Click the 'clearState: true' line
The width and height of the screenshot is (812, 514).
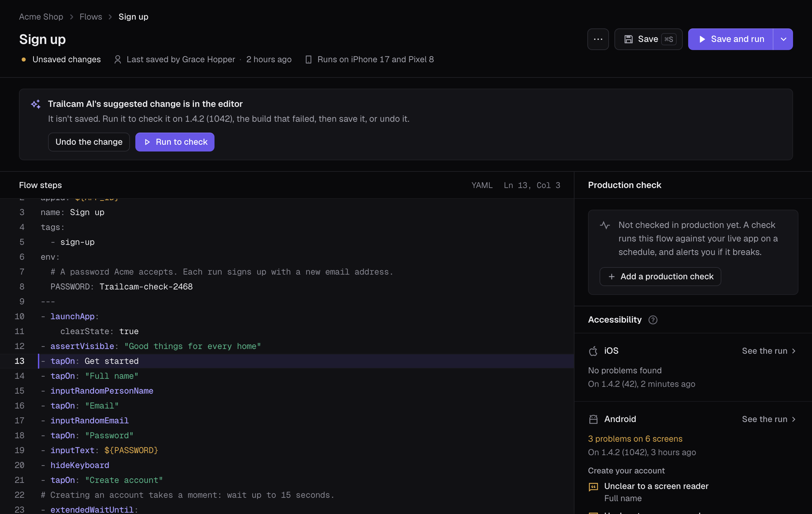coord(99,331)
